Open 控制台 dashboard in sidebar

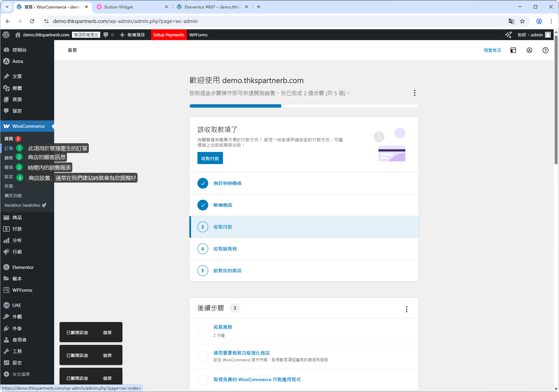point(27,50)
